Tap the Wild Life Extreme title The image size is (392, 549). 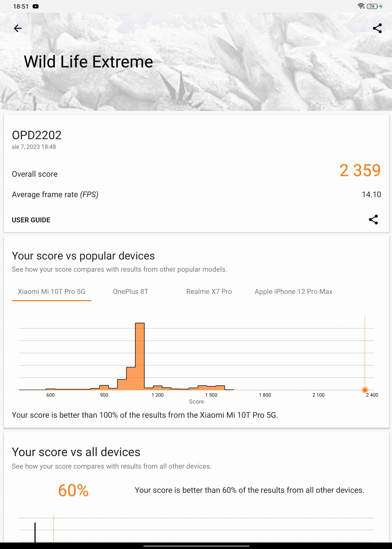point(88,62)
